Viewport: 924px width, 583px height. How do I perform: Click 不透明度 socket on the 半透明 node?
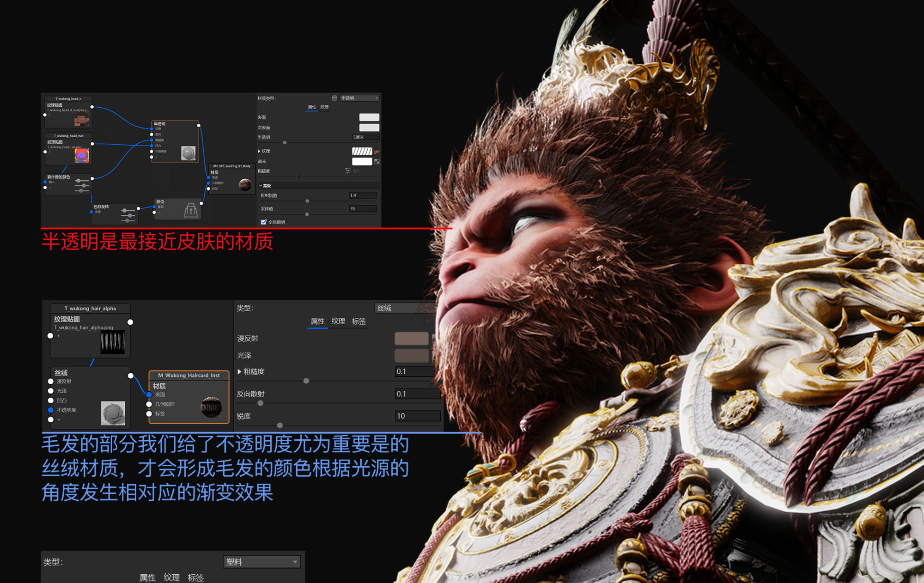(x=152, y=151)
